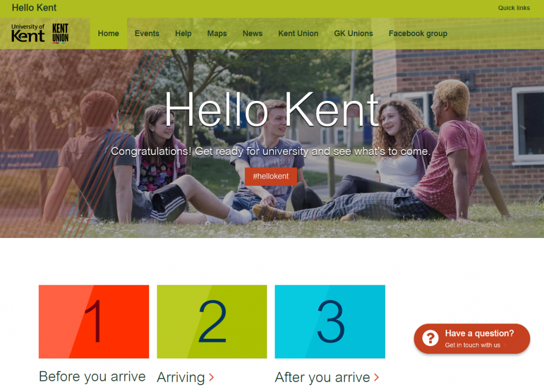
Task: Open the GK Unions menu item
Action: (x=353, y=33)
